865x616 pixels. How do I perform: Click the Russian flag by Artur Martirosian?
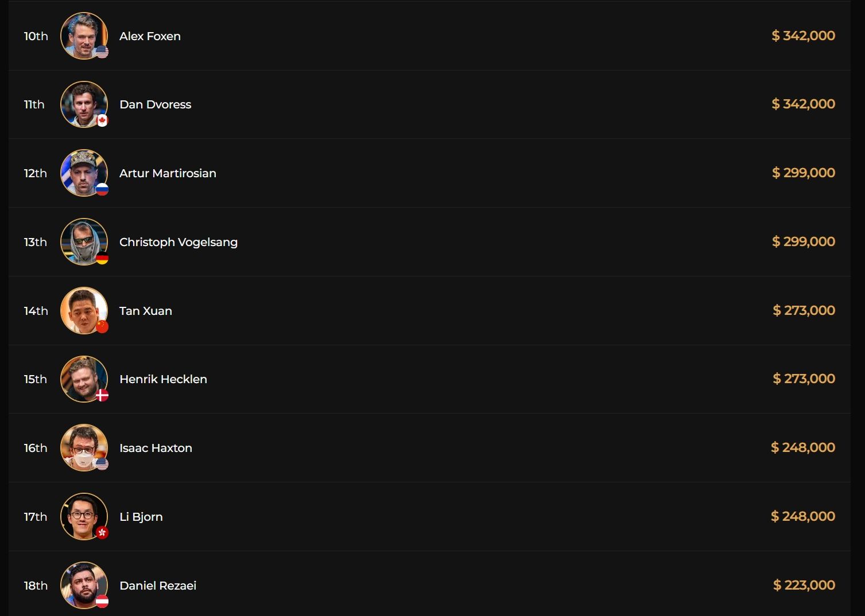[x=102, y=189]
